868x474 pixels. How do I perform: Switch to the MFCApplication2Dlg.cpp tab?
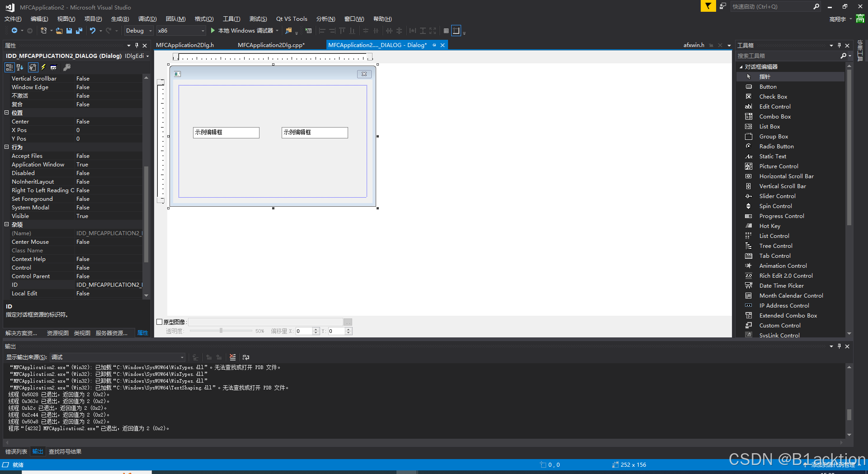point(271,45)
